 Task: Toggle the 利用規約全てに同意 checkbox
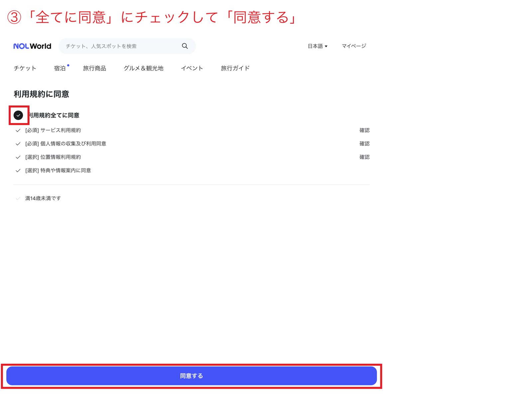tap(18, 115)
